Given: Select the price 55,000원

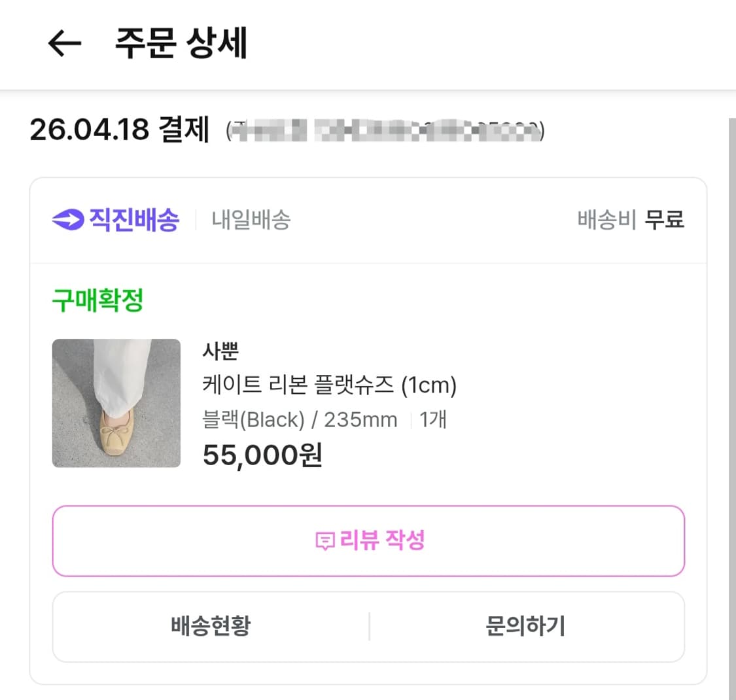Looking at the screenshot, I should 262,454.
